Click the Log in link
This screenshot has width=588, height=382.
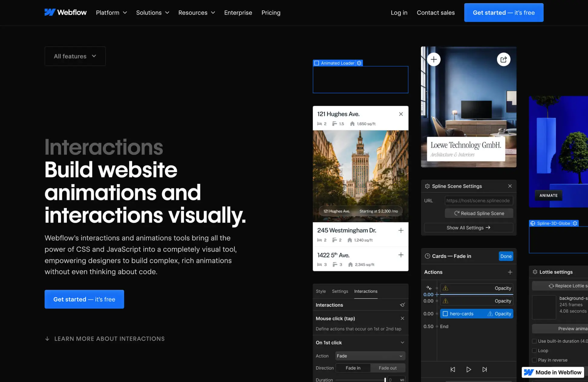pos(399,13)
